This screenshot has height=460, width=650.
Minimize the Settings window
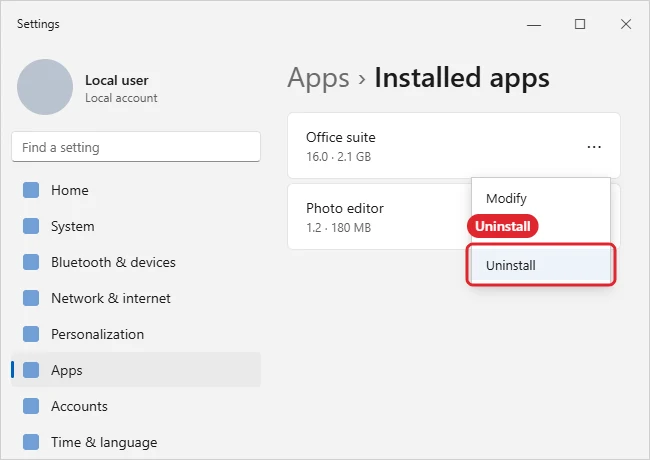[534, 24]
